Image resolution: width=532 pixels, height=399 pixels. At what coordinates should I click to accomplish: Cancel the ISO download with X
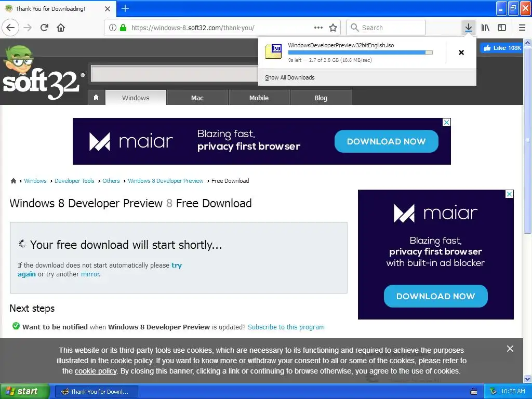[x=461, y=52]
